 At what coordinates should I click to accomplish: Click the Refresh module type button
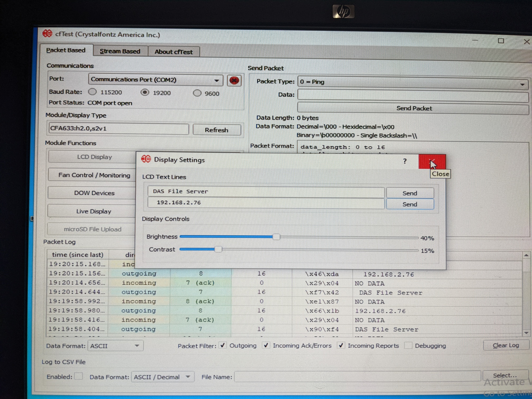click(217, 130)
